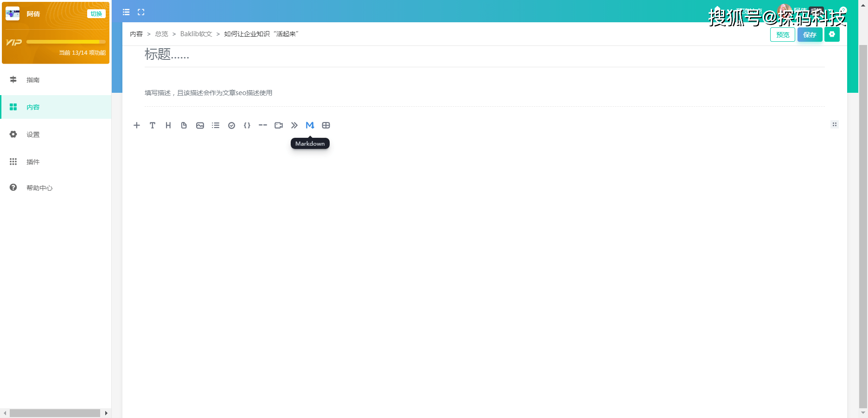Click the current article breadcrumb '如何让企业知识"活起来"'

coord(261,34)
